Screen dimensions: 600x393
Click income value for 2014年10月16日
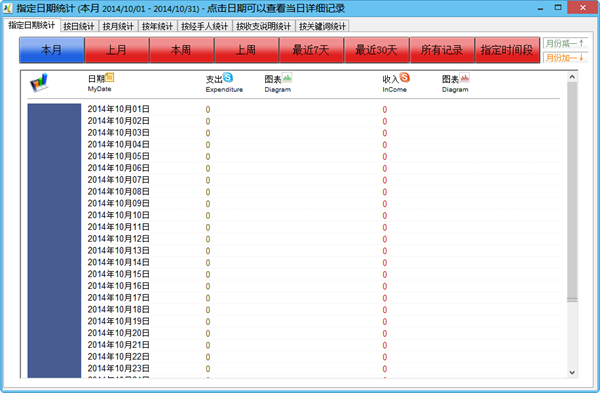385,286
